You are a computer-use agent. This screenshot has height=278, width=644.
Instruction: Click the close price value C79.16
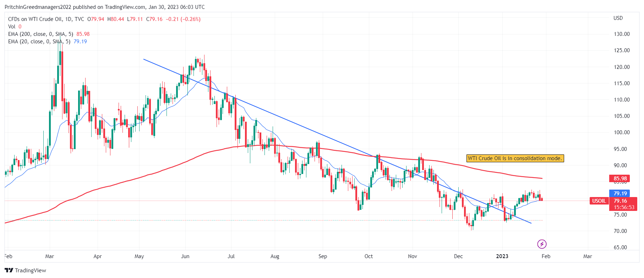click(x=154, y=19)
